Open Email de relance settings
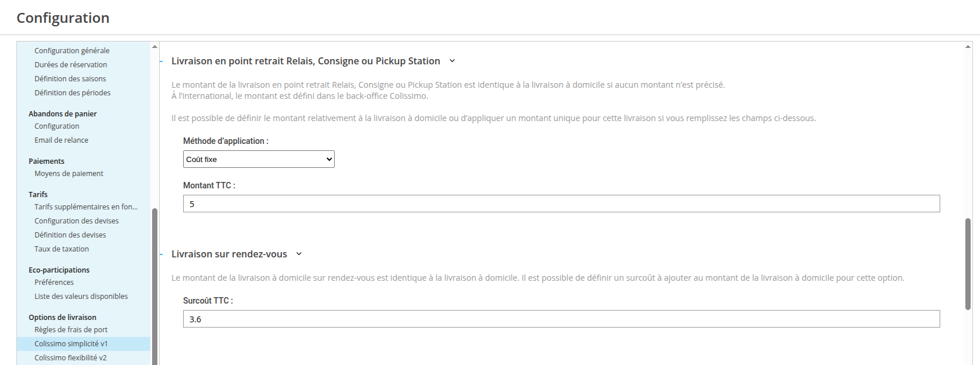 tap(61, 140)
